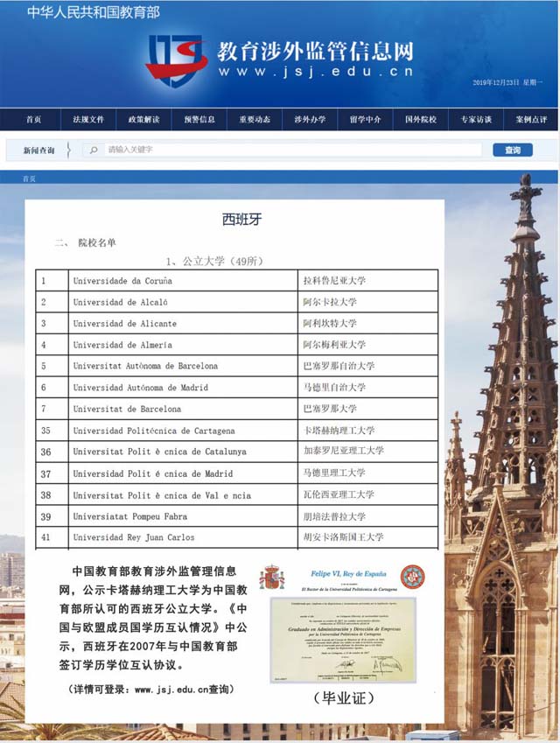Screen dimensions: 560x743
Task: Open the 首页 navigation tab
Action: point(32,119)
